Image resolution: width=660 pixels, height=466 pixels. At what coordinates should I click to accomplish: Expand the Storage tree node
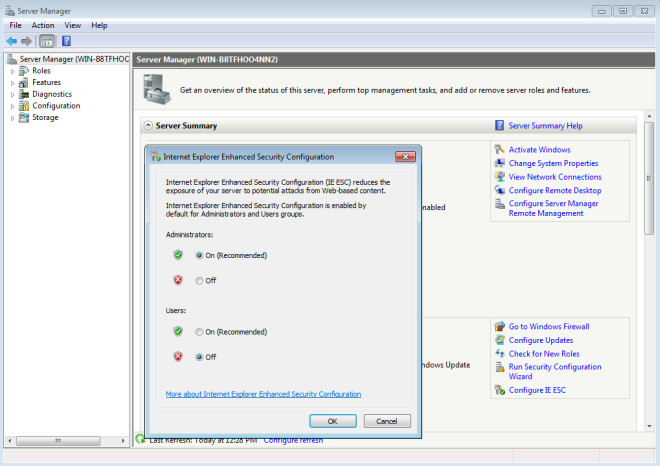coord(13,118)
